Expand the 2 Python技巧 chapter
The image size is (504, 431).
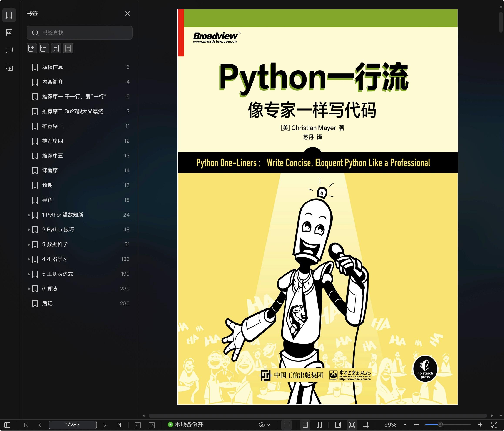click(29, 230)
